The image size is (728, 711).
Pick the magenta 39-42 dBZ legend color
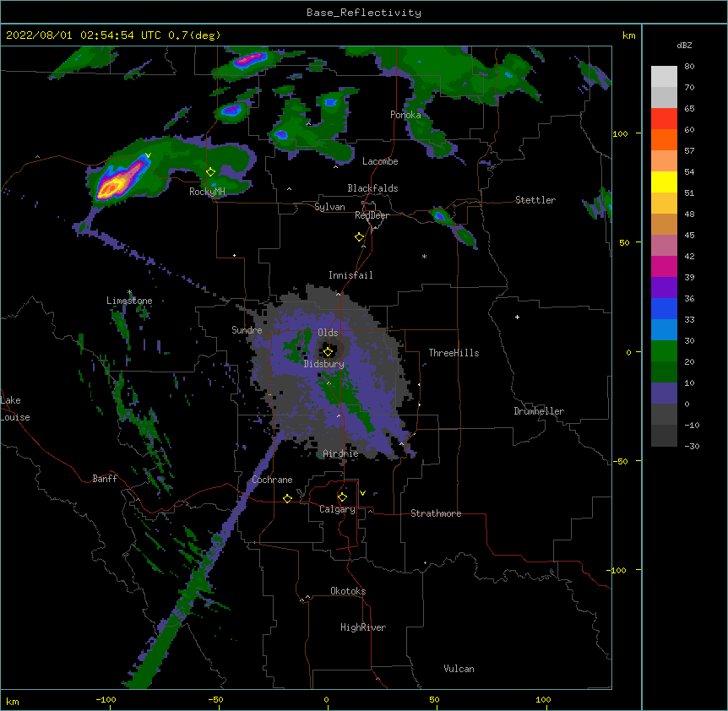pos(664,266)
